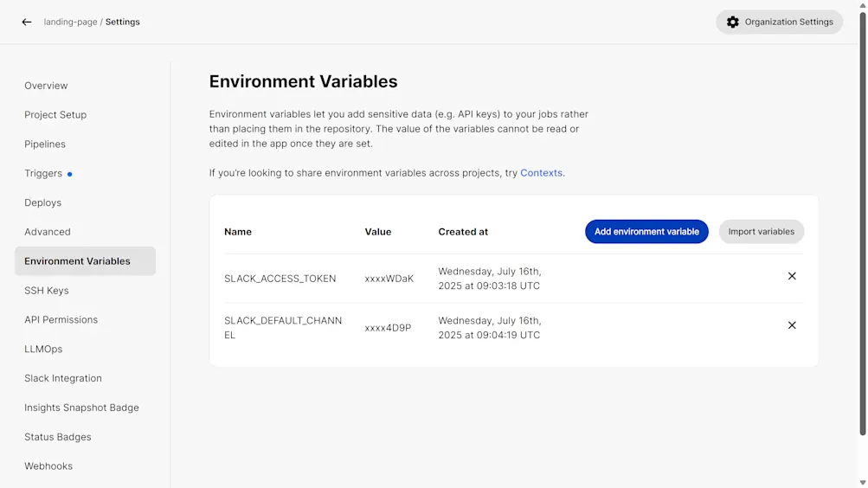
Task: Click the Name column header
Action: pyautogui.click(x=238, y=233)
